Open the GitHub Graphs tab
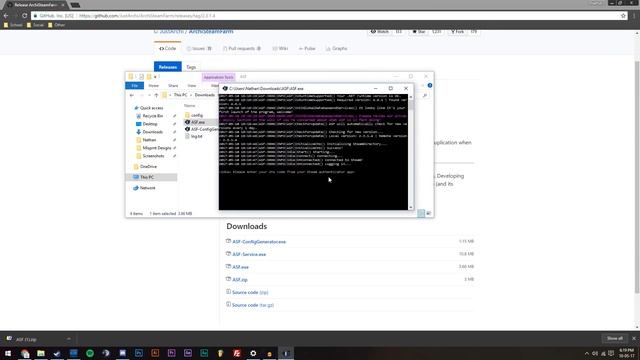Viewport: 640px width, 360px height. (337, 48)
